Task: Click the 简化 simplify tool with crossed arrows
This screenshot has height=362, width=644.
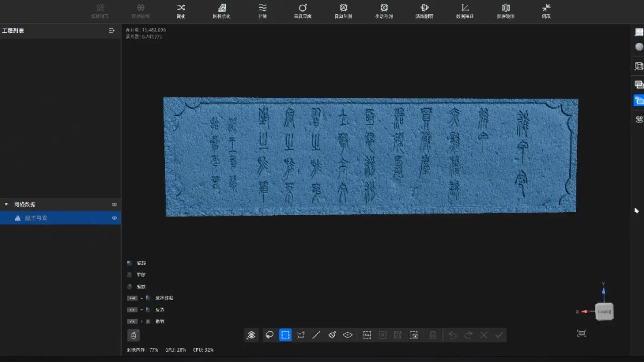Action: pyautogui.click(x=181, y=11)
